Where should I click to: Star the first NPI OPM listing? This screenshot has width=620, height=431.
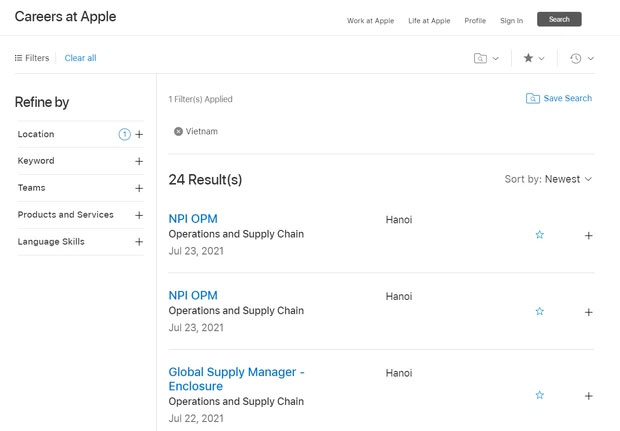pos(540,235)
